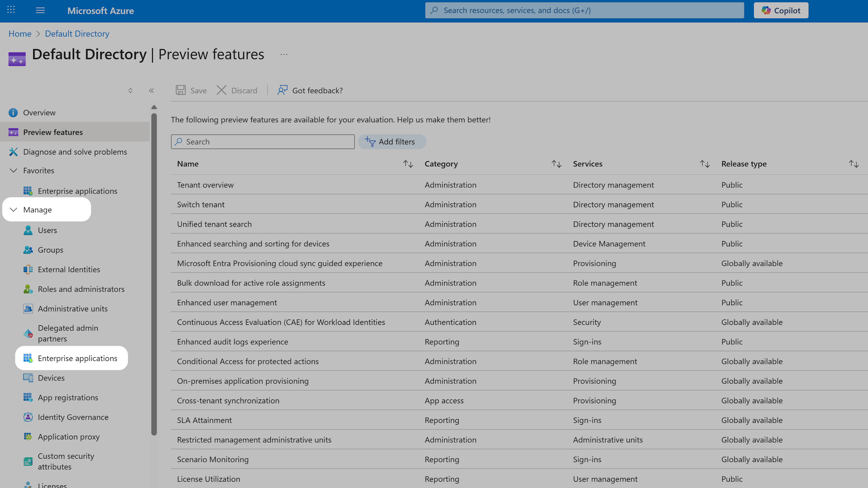Click the sidebar scroll up arrow
Screen dimensions: 868x488
coord(154,107)
